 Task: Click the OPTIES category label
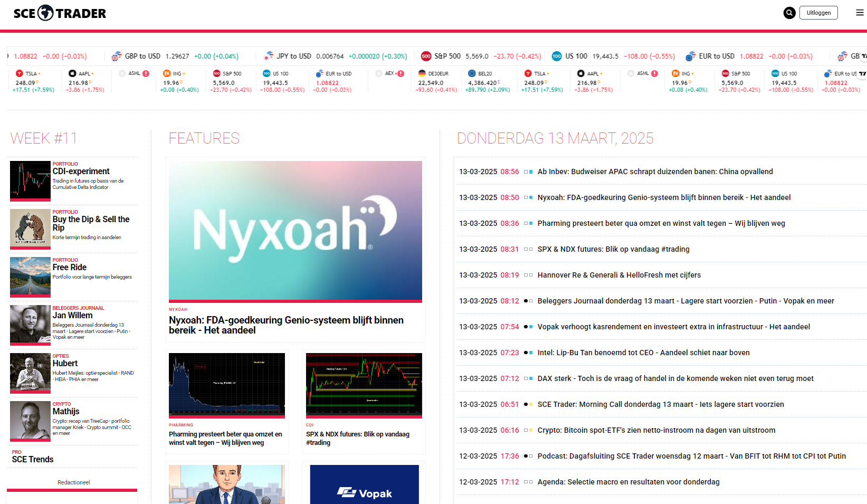61,356
